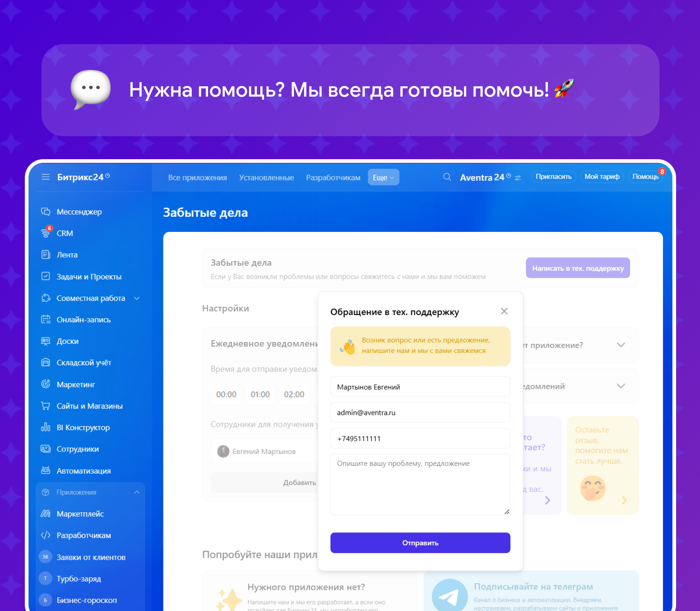This screenshot has width=700, height=611.
Task: Open the hamburger menu beside Битрикс24
Action: [x=45, y=177]
